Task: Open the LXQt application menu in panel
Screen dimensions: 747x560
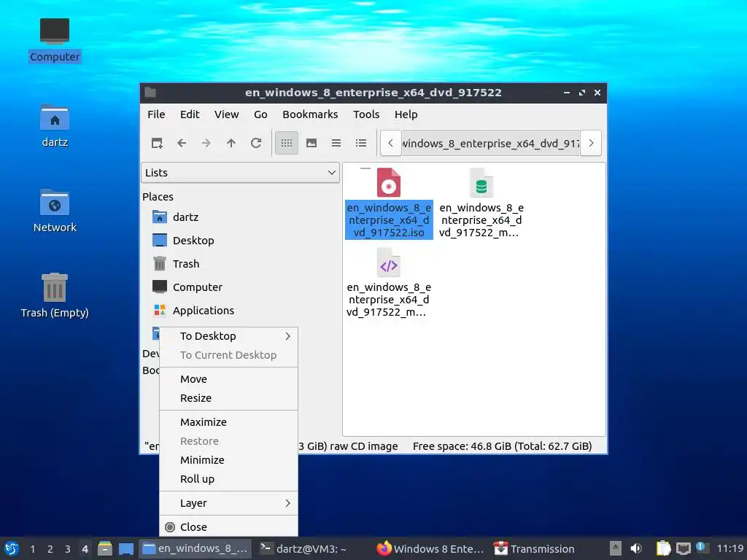Action: click(x=12, y=548)
